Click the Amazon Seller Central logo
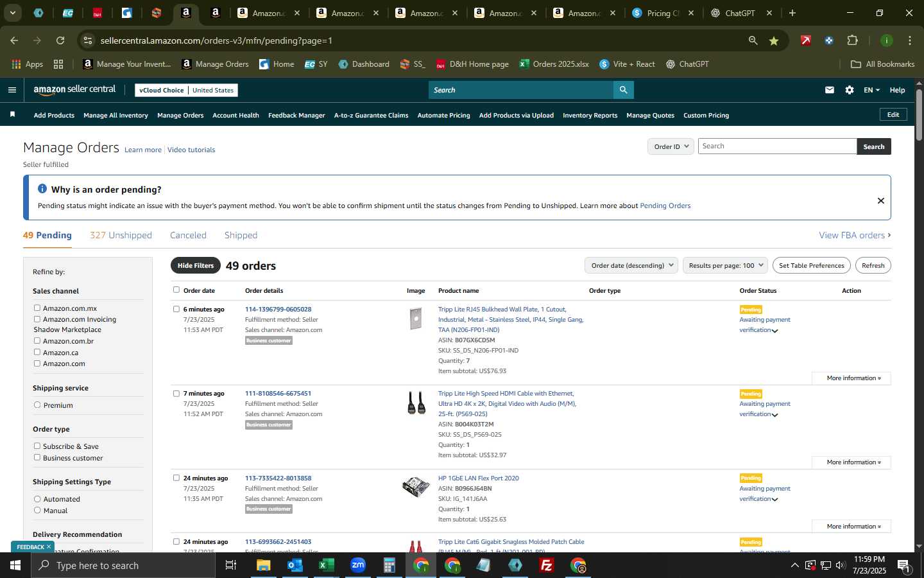 [x=74, y=90]
